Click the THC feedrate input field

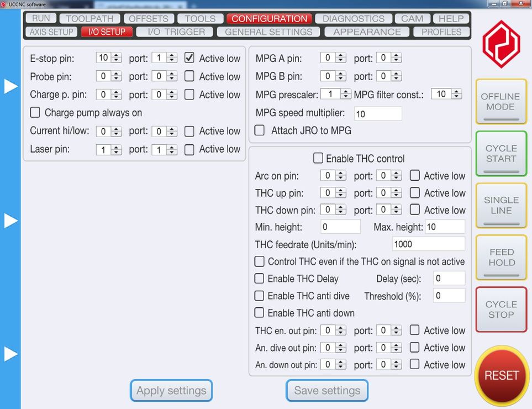[428, 244]
